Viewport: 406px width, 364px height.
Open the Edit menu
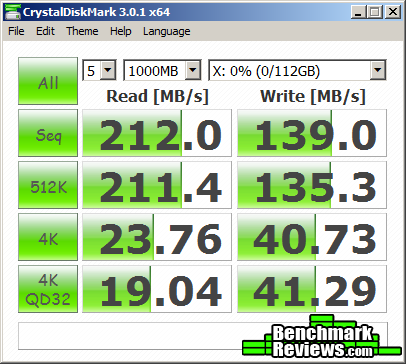[x=45, y=31]
